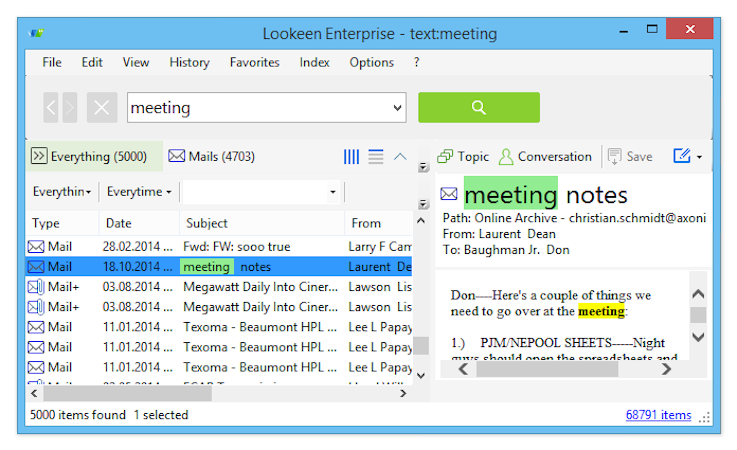The height and width of the screenshot is (450, 737).
Task: Select the Everything (5000) tab
Action: click(x=94, y=156)
